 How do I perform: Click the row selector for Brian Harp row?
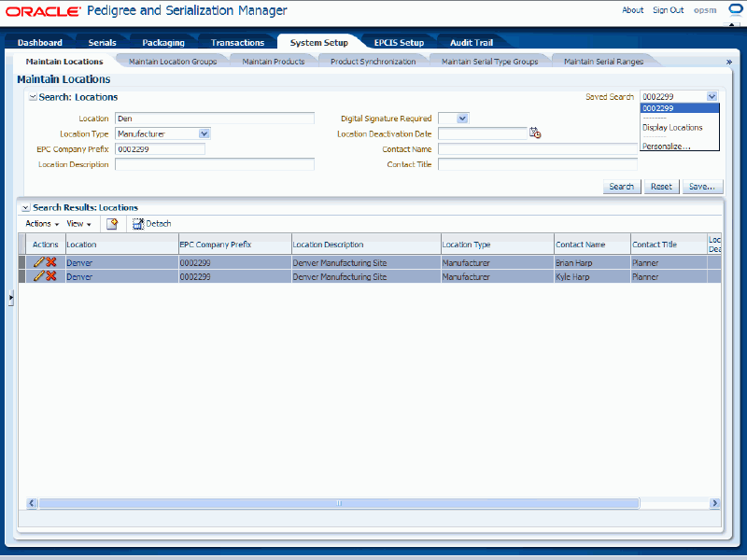[21, 262]
